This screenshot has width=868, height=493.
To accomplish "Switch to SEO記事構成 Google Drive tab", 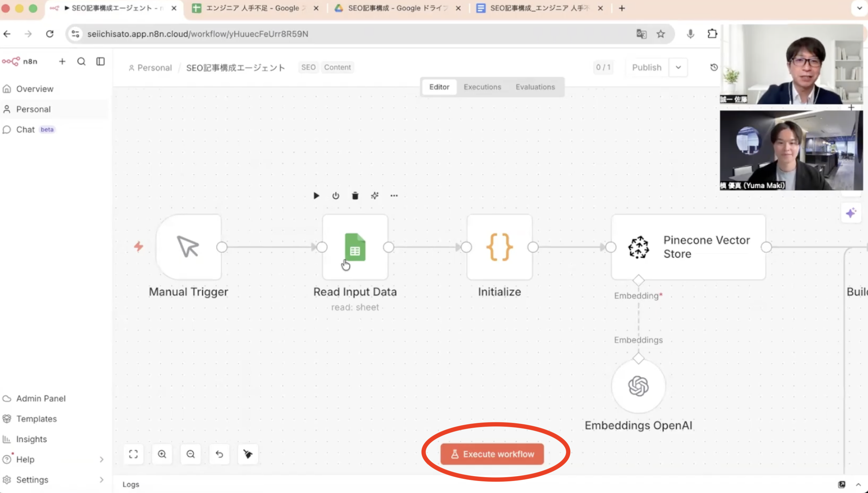I will [x=397, y=8].
